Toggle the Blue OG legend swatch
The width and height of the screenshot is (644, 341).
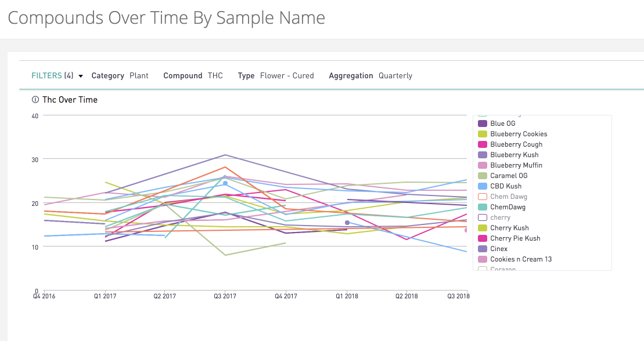[482, 124]
